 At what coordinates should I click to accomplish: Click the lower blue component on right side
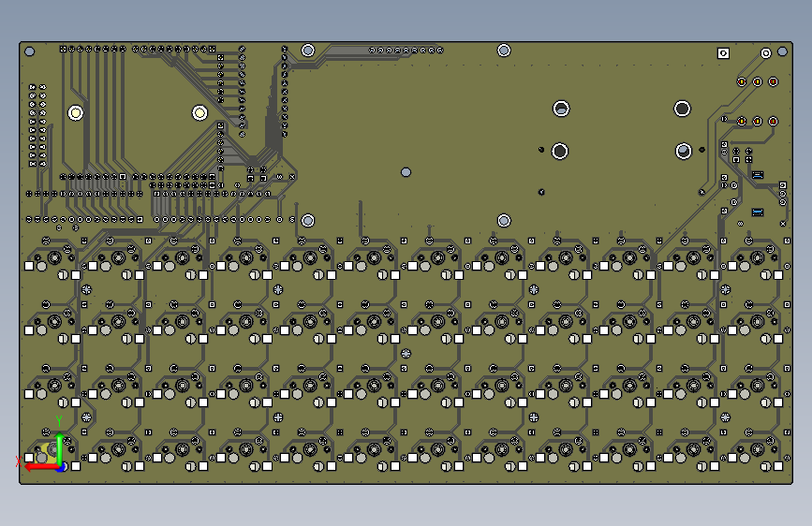tap(758, 212)
